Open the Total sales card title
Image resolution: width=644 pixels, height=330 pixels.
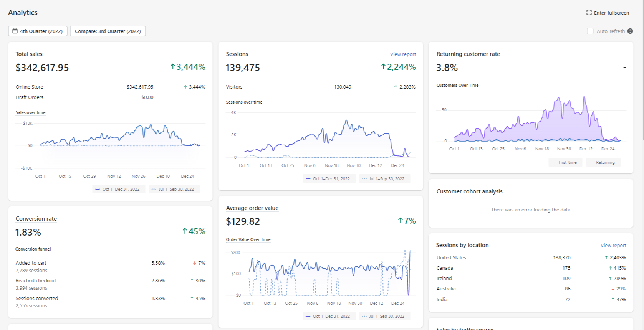coord(29,54)
